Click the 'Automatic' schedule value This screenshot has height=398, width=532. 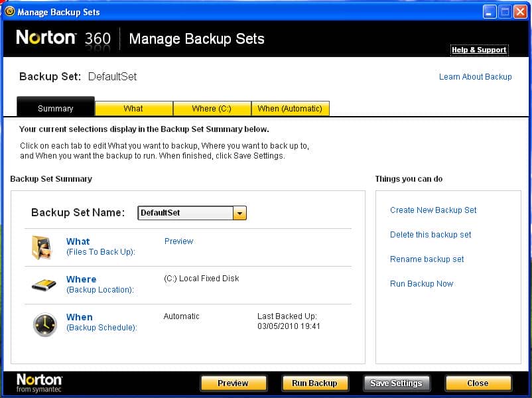pyautogui.click(x=182, y=316)
